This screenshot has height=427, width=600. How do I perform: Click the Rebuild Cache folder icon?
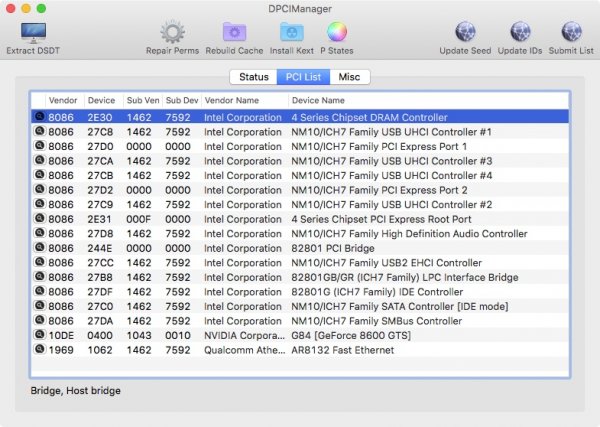(x=236, y=31)
